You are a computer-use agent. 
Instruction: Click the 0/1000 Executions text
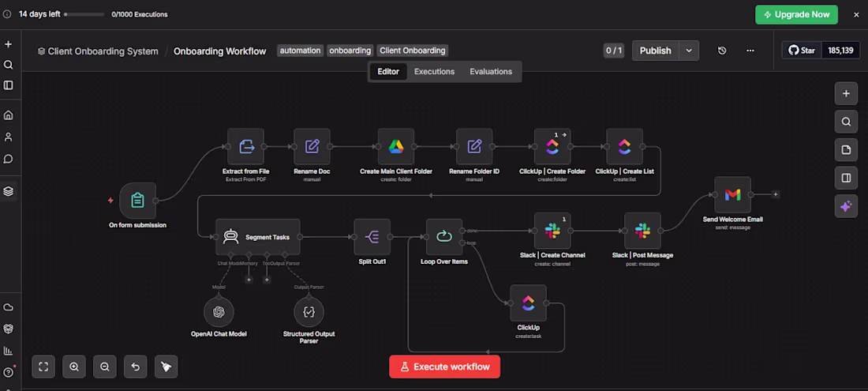coord(140,14)
